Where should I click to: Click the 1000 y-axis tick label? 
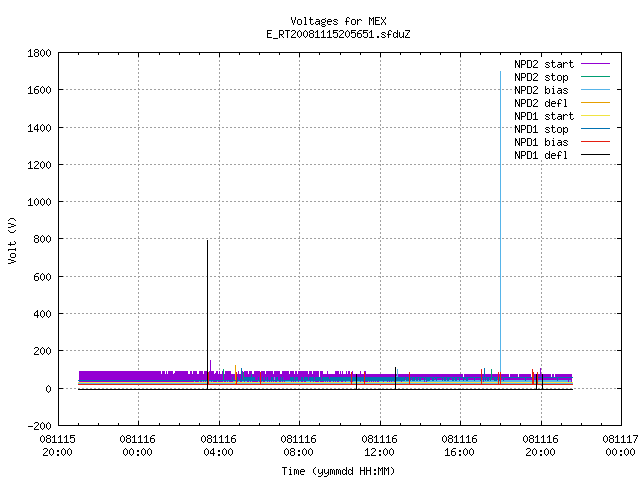39,202
